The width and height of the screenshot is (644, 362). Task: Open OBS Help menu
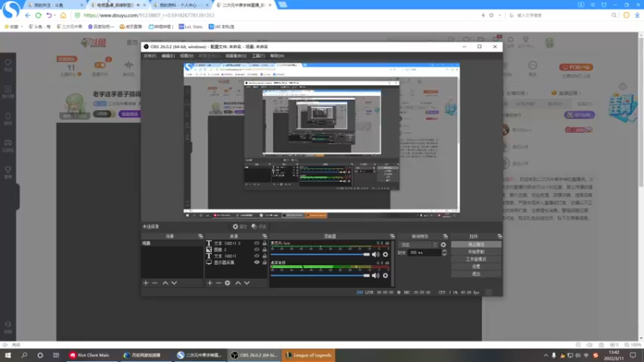[277, 56]
